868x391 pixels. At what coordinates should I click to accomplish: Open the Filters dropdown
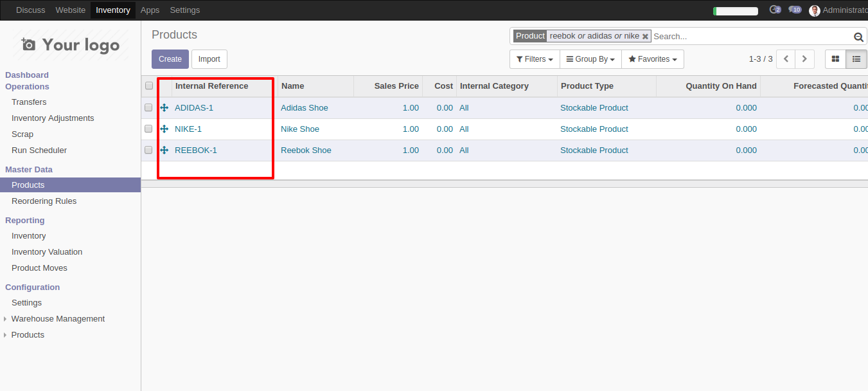click(535, 59)
